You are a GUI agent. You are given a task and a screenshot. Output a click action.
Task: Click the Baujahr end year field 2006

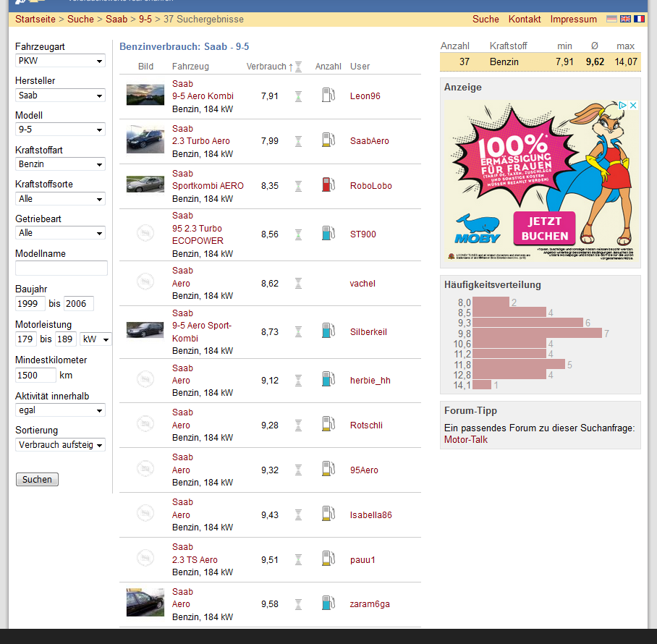pos(79,304)
